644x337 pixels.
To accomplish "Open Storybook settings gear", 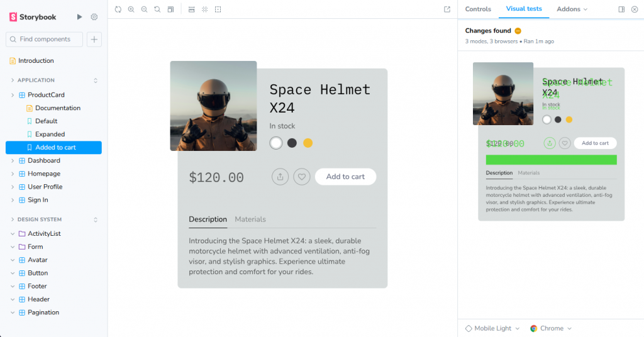I will [94, 17].
